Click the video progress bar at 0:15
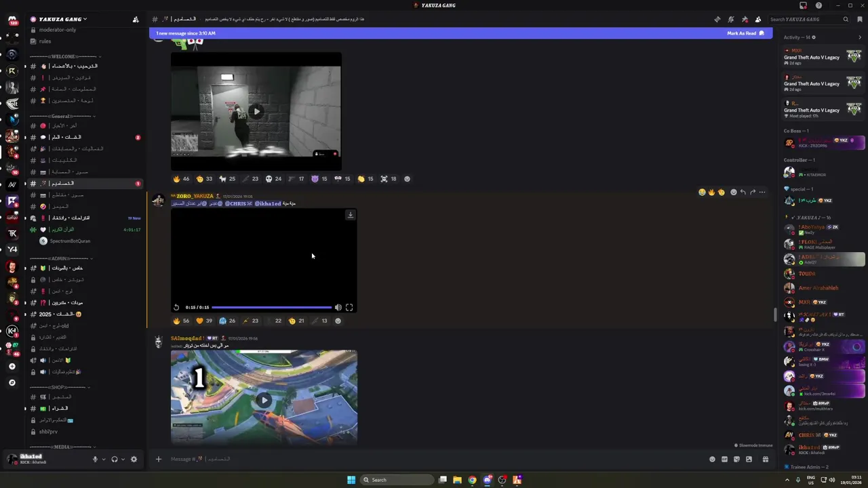 [x=271, y=307]
